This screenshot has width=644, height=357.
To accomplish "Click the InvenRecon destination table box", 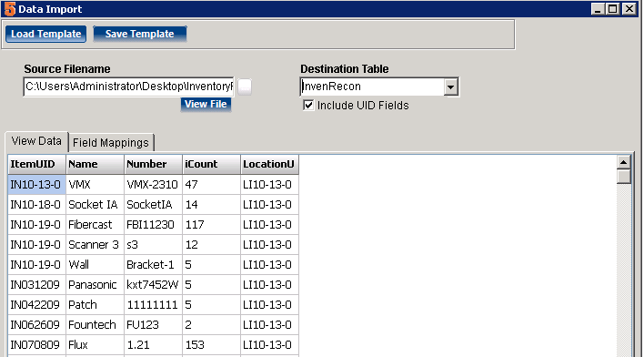I will pyautogui.click(x=372, y=87).
